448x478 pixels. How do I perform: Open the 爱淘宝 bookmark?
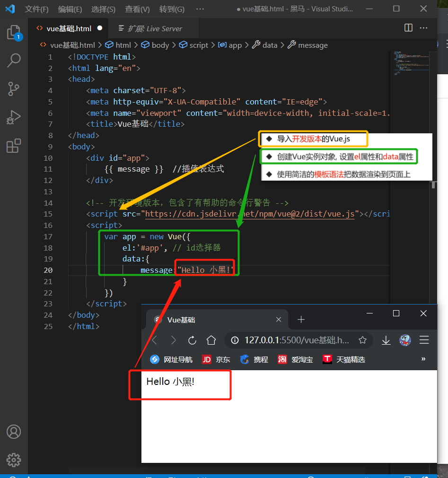(295, 360)
